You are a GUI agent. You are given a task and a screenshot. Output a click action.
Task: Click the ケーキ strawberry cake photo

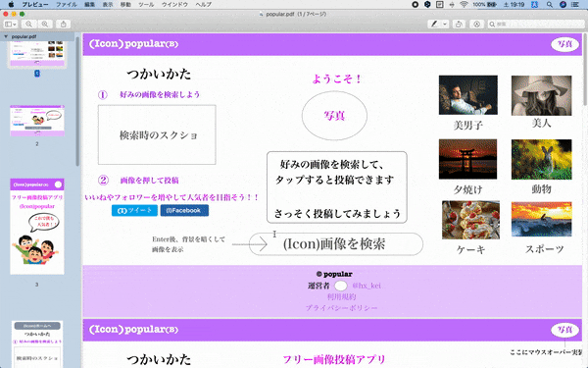470,220
